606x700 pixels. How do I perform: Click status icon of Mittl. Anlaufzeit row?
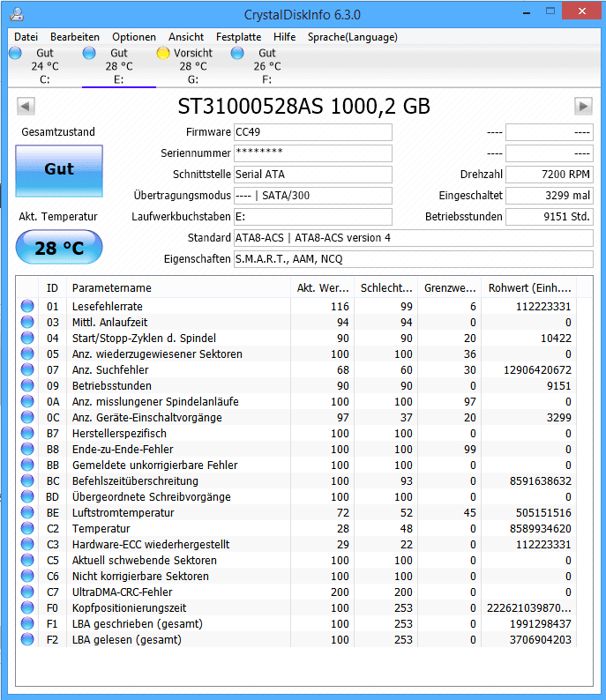click(27, 322)
